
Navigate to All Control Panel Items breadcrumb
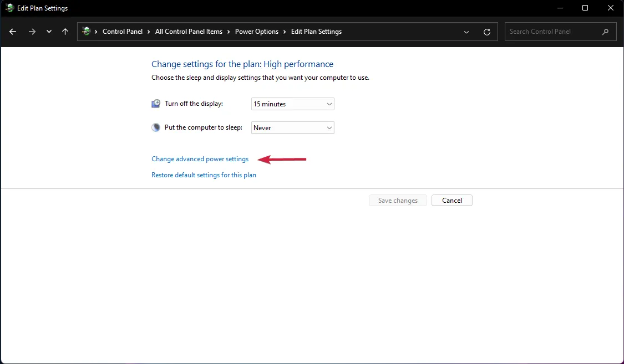click(189, 32)
